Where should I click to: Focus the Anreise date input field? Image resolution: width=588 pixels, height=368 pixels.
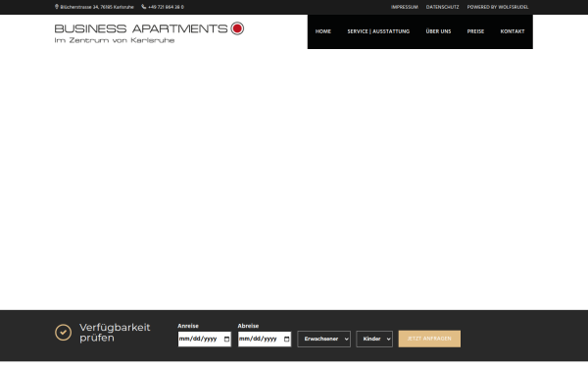point(205,340)
